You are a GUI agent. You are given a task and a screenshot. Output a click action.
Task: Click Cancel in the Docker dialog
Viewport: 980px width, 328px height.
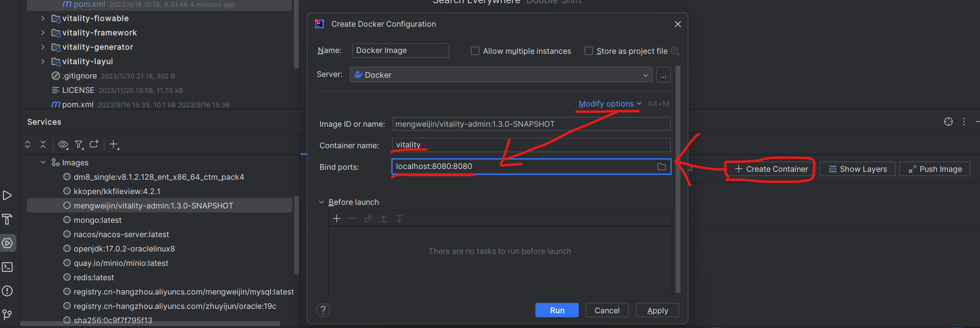[x=607, y=310]
